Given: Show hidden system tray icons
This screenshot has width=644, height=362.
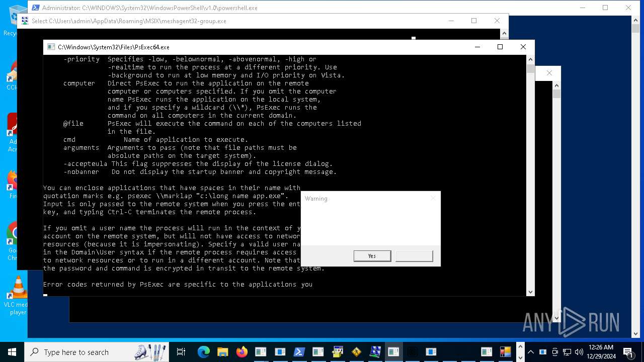Looking at the screenshot, I should 530,352.
